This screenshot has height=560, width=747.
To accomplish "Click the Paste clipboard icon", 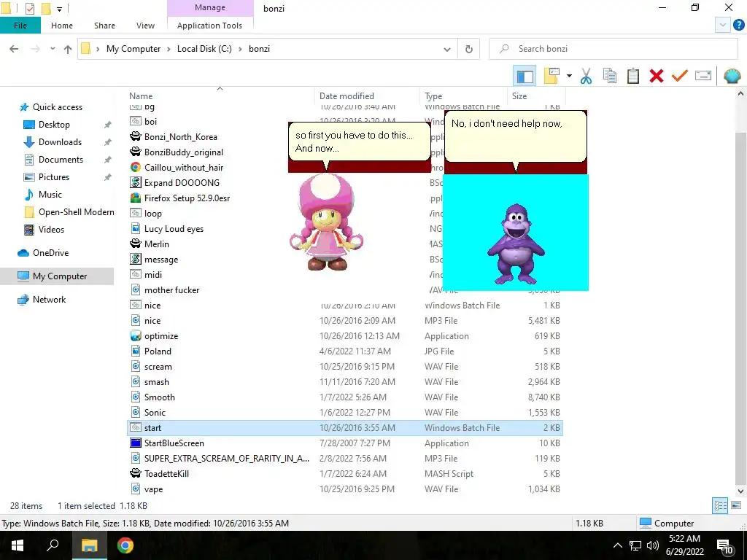I will coord(632,76).
